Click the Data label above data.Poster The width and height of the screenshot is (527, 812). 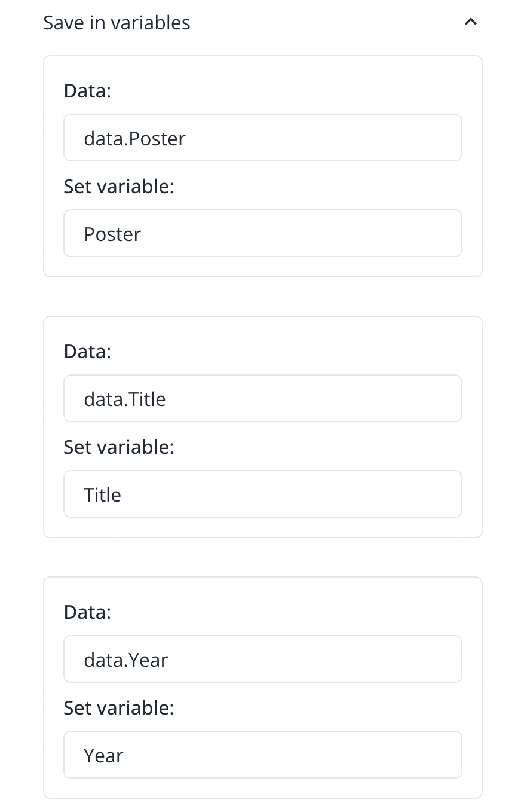click(87, 91)
